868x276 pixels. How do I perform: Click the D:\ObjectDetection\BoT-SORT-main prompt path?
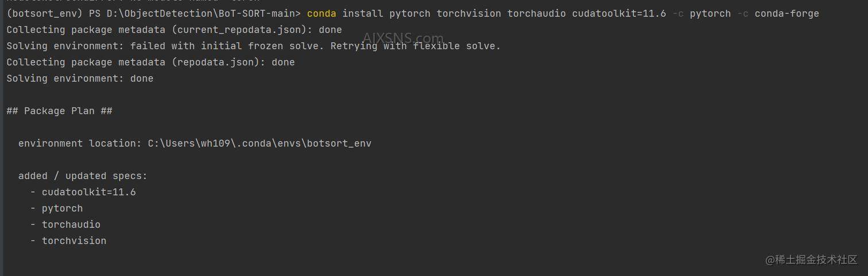[203, 13]
